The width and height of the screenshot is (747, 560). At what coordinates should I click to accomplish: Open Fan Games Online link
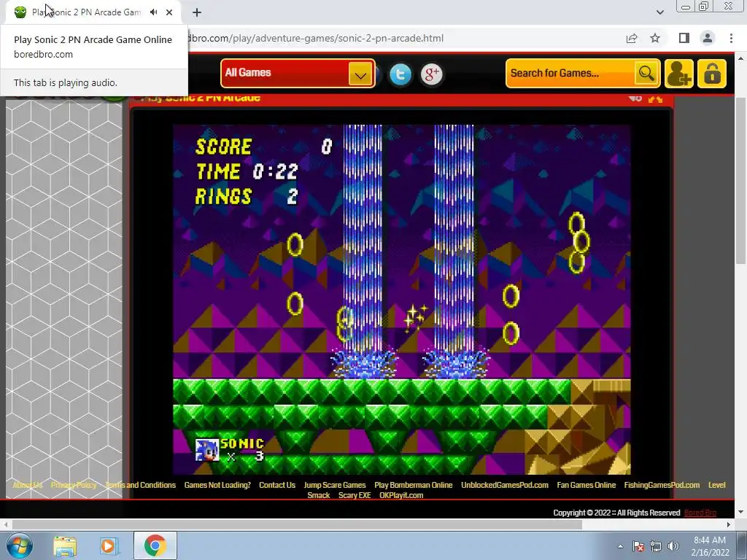[587, 485]
